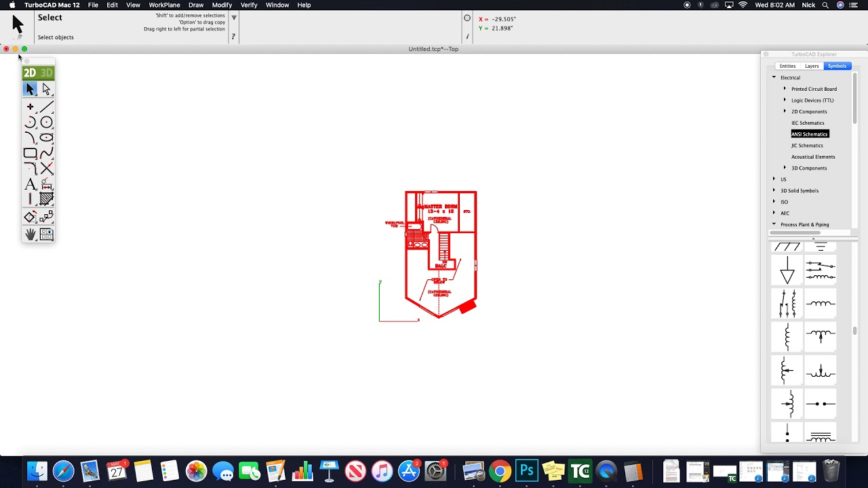Select the Circle tool
Image resolution: width=868 pixels, height=488 pixels.
(x=46, y=122)
